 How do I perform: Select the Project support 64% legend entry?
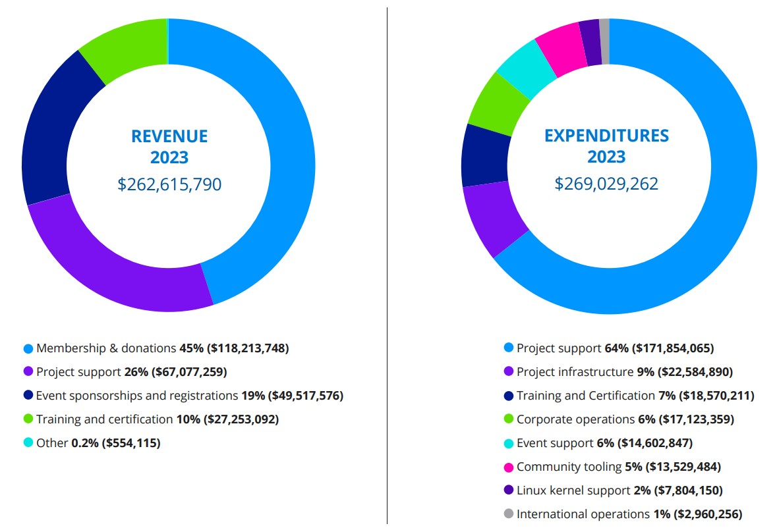tap(609, 348)
